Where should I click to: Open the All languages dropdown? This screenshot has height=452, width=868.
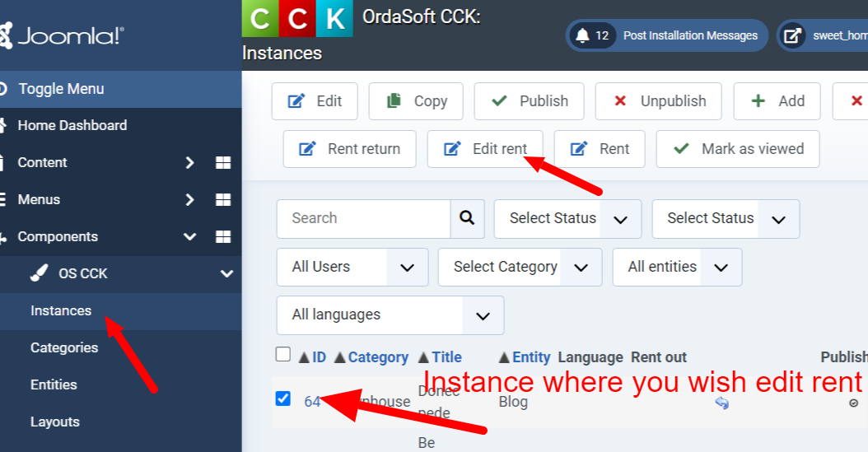point(390,315)
